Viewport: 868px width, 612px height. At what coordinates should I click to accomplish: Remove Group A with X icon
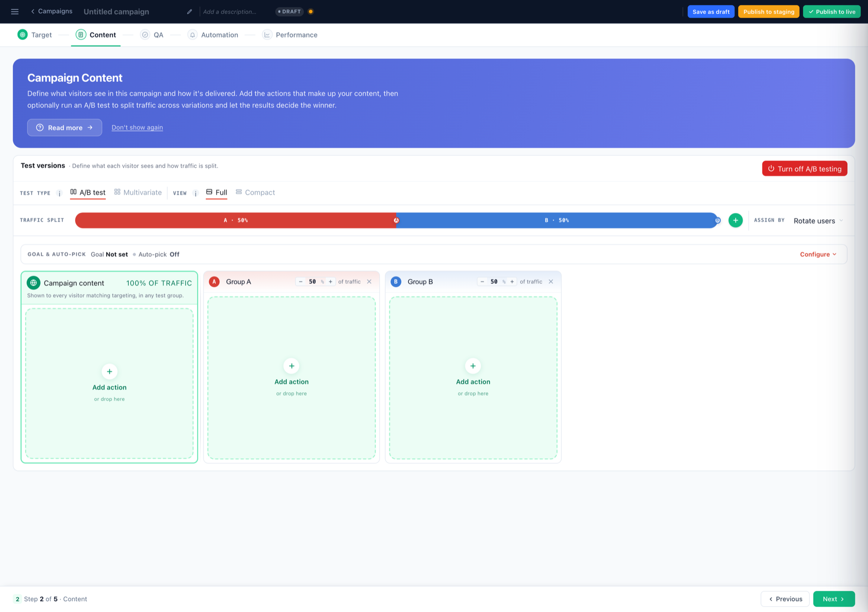369,282
